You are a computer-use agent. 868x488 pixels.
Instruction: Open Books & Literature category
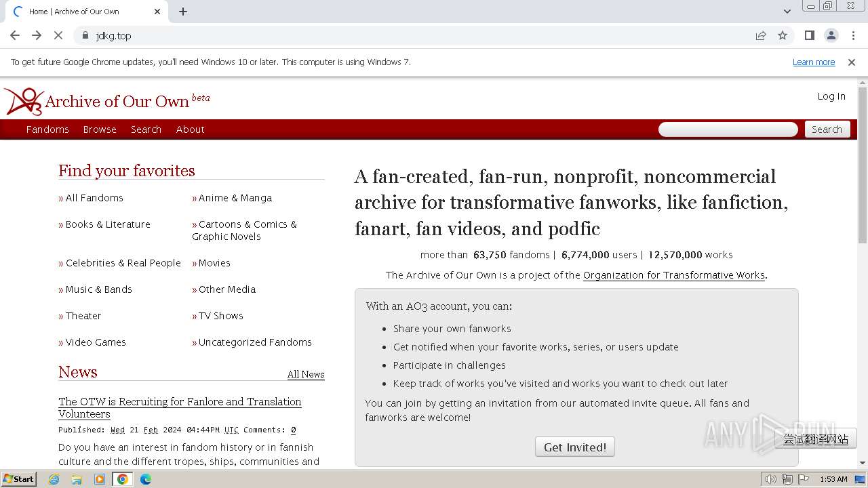(x=108, y=224)
